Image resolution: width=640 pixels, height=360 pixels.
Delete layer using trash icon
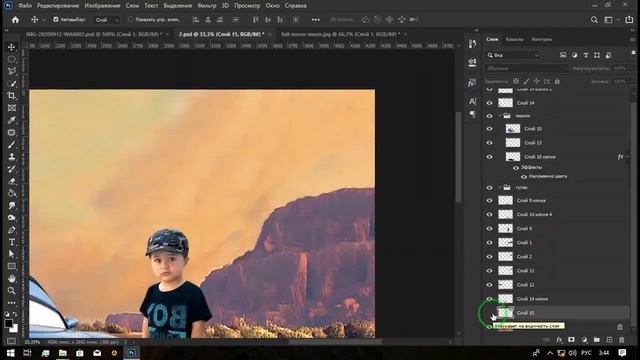tap(622, 340)
